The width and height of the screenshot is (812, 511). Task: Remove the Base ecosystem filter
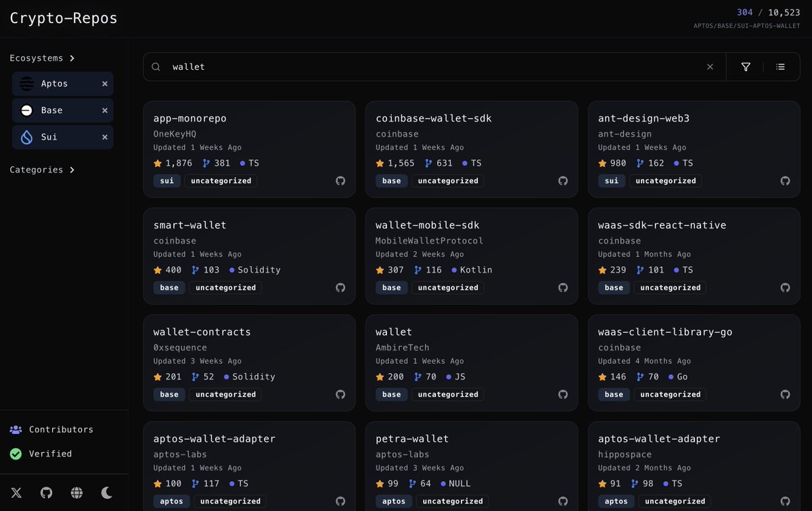click(x=105, y=110)
